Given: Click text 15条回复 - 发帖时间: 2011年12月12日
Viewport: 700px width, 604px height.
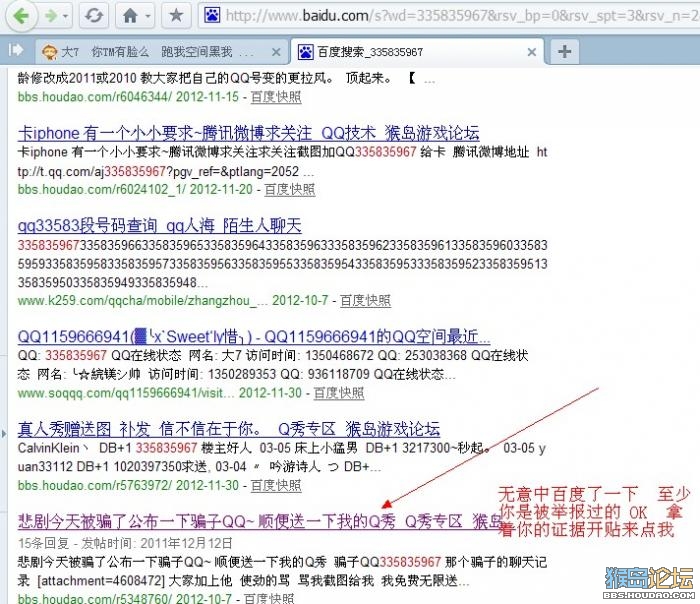Looking at the screenshot, I should [125, 543].
